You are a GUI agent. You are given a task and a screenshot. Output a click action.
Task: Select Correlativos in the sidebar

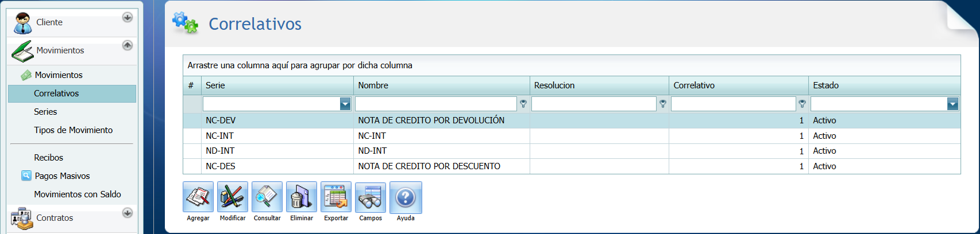(72, 93)
